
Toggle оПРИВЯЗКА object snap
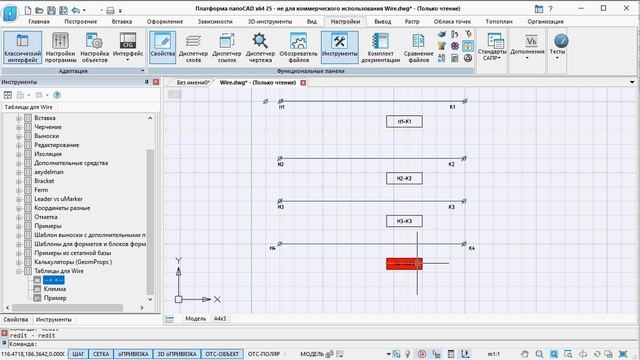(x=133, y=354)
